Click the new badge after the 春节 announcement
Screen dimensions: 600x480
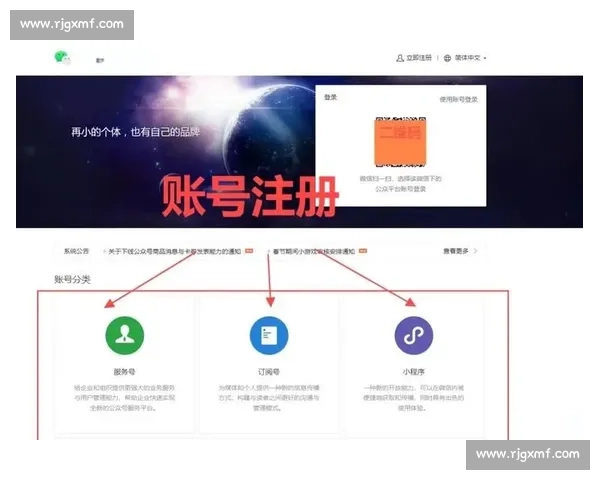(x=363, y=251)
